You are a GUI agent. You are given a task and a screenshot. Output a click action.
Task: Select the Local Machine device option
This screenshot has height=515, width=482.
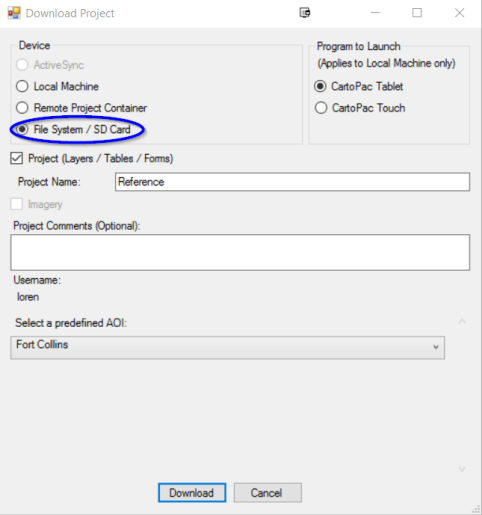pyautogui.click(x=22, y=86)
